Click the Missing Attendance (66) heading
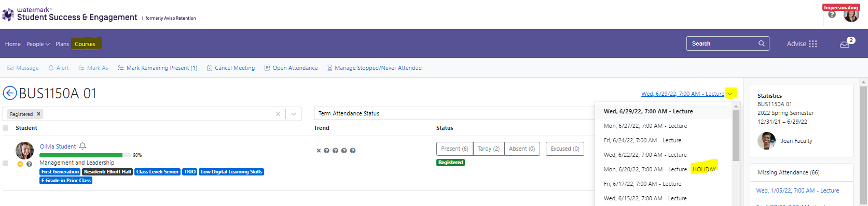 [788, 172]
